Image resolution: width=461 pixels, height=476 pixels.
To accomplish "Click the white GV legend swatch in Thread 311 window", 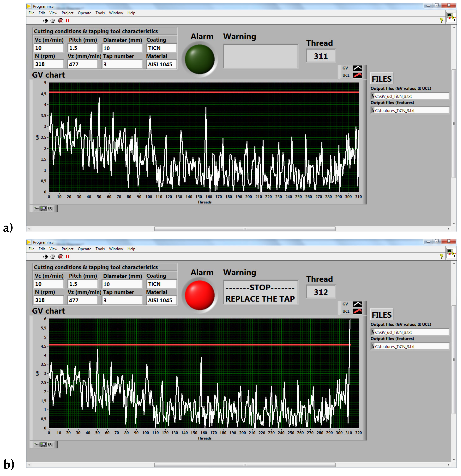I will pos(357,68).
